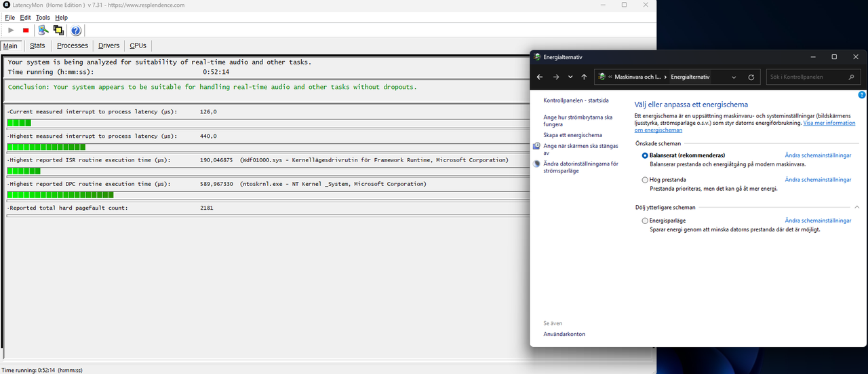Select the Hög prestanda power plan
The height and width of the screenshot is (374, 868).
645,180
